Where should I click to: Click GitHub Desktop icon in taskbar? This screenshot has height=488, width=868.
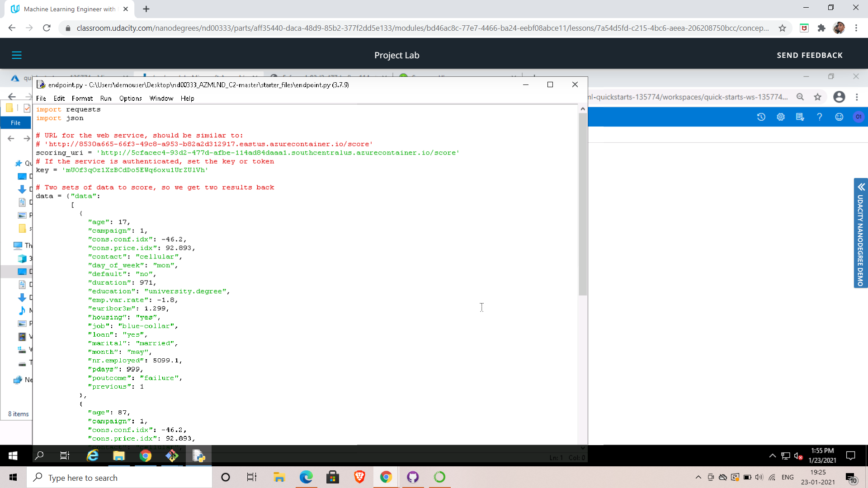[x=412, y=477]
